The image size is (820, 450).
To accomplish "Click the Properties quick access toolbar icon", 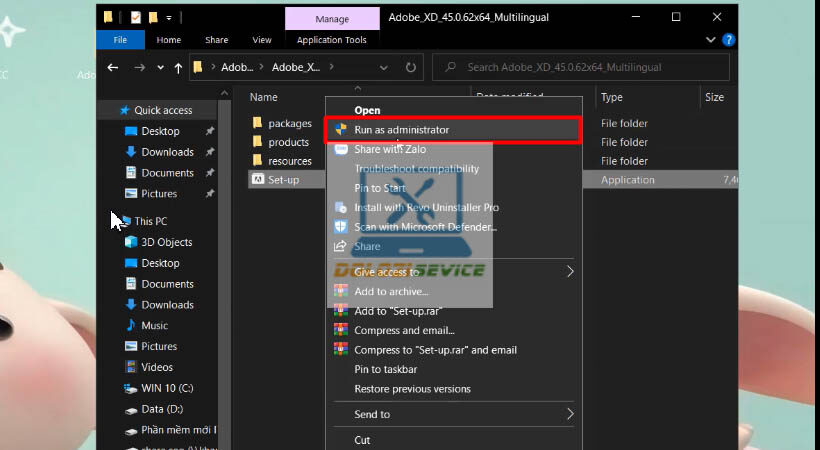I will [135, 18].
